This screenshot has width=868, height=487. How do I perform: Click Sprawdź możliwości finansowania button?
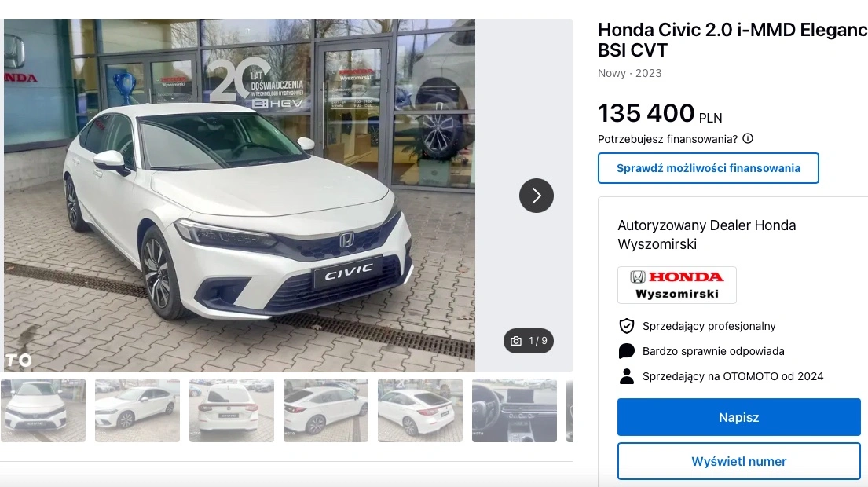708,168
